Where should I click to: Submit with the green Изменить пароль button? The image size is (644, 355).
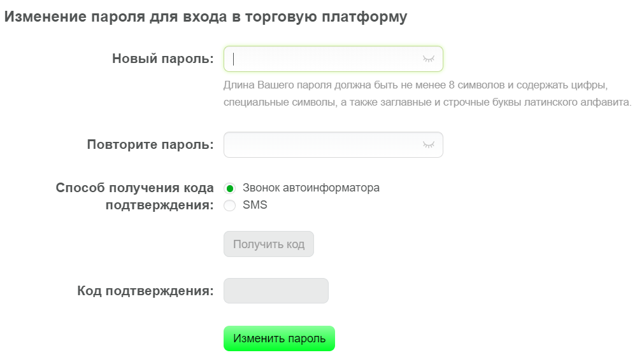coord(279,338)
